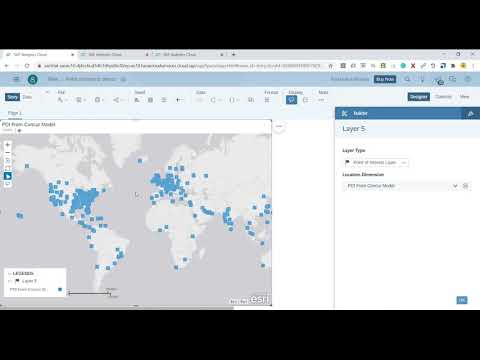Screen dimensions: 480x360
Task: Open the save icon dropdown in File group
Action: 99,100
